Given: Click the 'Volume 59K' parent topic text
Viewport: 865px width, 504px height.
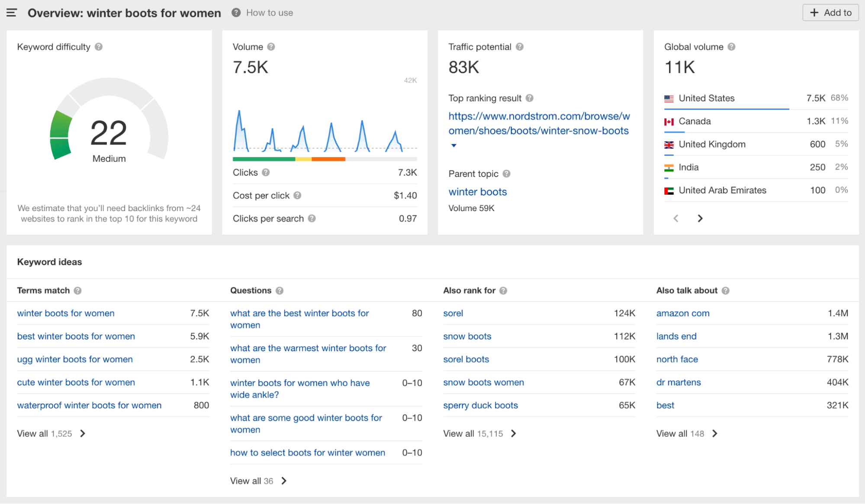Looking at the screenshot, I should [x=471, y=208].
